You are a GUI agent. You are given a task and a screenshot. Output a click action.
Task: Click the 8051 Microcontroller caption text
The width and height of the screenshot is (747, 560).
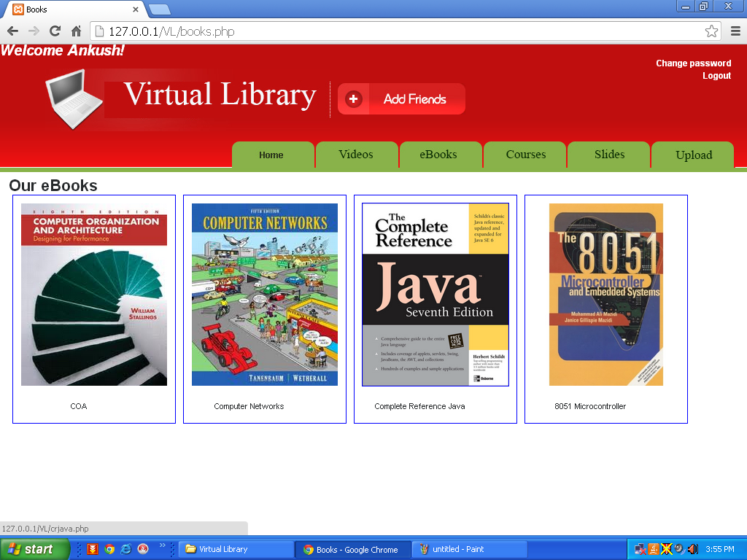(x=590, y=406)
